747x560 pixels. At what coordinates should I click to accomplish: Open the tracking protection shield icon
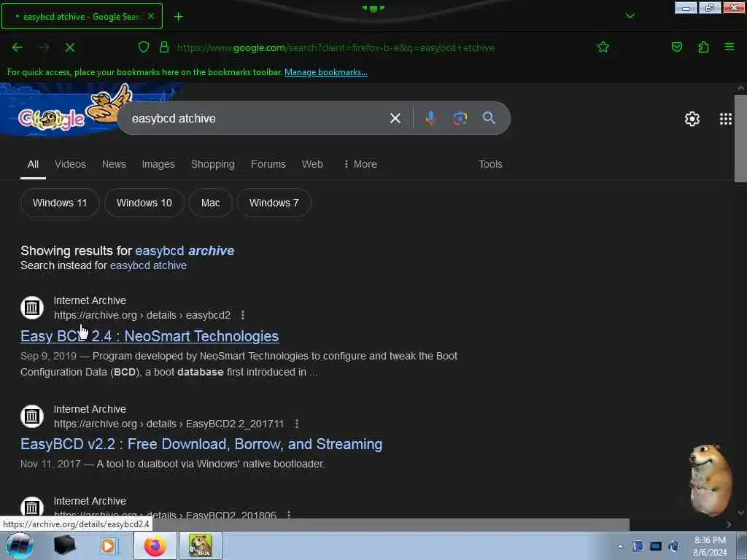144,47
